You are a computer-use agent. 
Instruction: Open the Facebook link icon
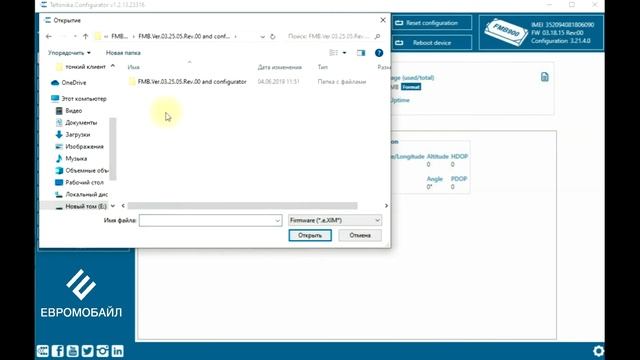[x=58, y=351]
